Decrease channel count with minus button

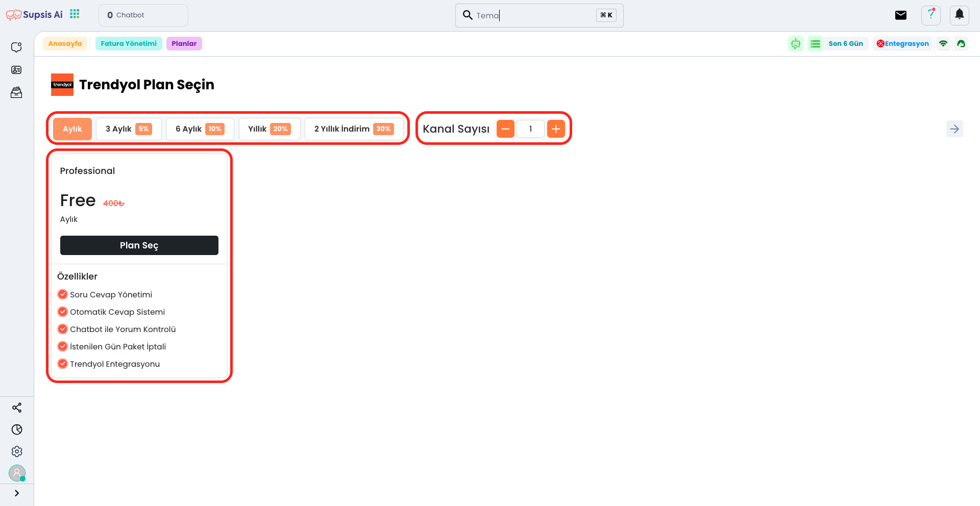coord(505,129)
